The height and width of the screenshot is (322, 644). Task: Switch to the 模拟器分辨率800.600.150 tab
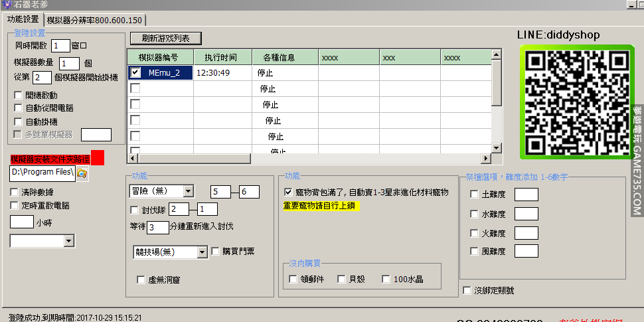tap(96, 20)
